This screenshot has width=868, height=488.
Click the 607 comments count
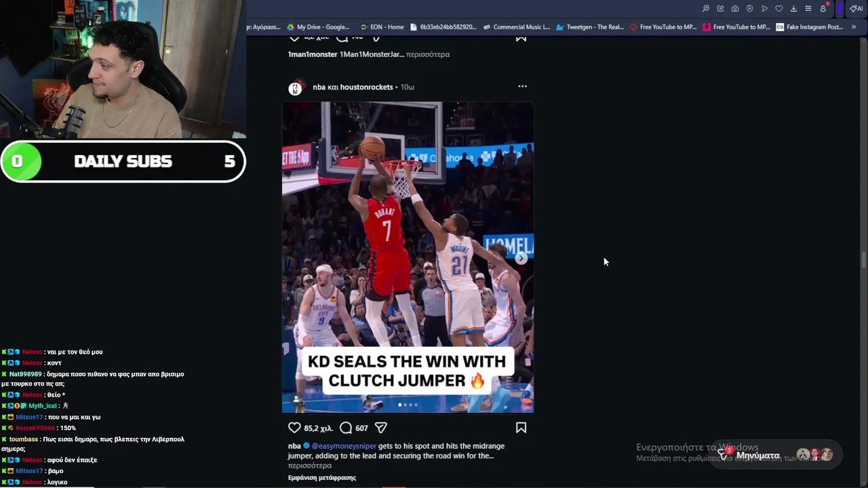[361, 428]
